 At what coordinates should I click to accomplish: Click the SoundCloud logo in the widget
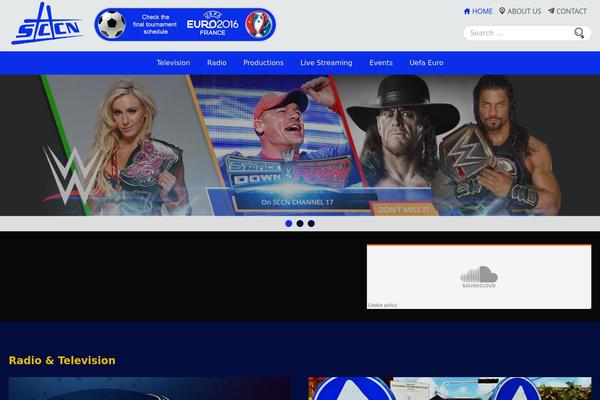click(479, 277)
